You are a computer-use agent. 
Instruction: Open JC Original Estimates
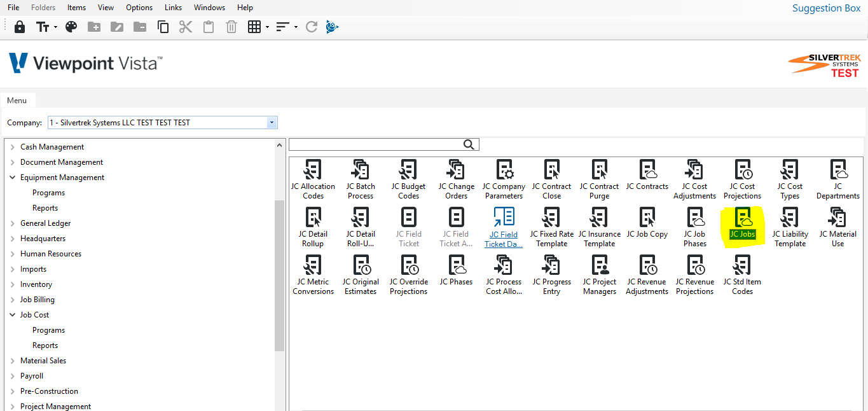click(361, 275)
